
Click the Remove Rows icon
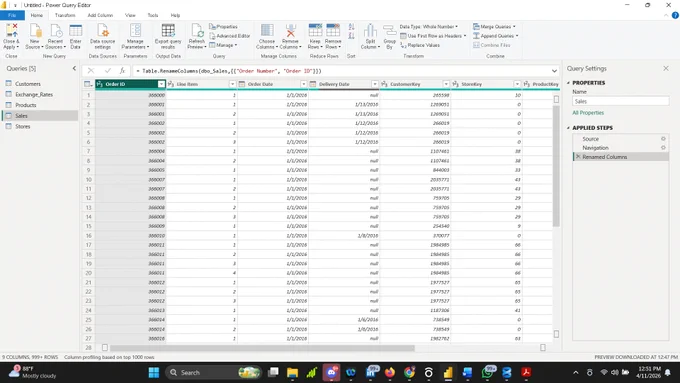pos(333,31)
